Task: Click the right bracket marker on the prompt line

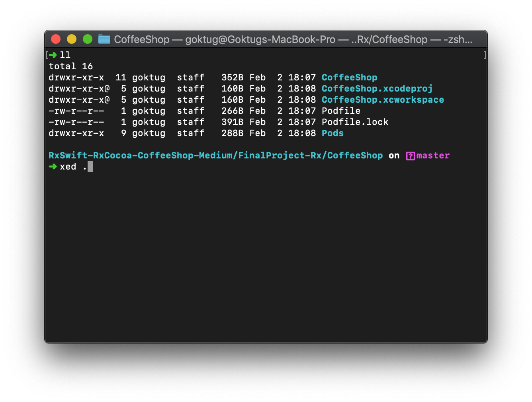Action: 485,55
